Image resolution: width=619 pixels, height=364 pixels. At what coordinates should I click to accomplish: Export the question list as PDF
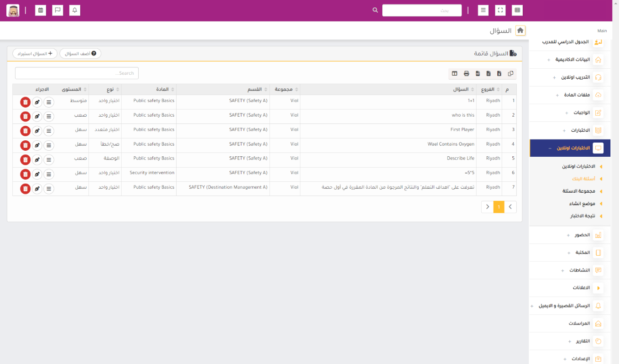pos(477,73)
